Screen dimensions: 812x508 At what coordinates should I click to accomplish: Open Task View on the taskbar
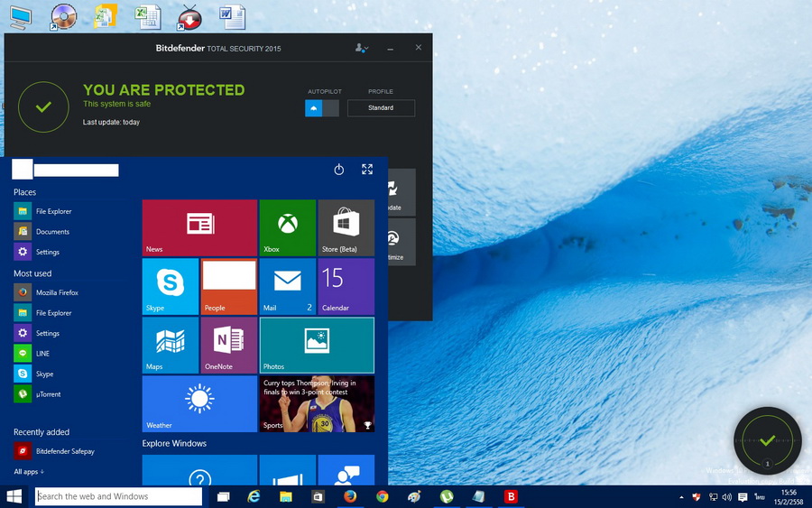point(223,497)
